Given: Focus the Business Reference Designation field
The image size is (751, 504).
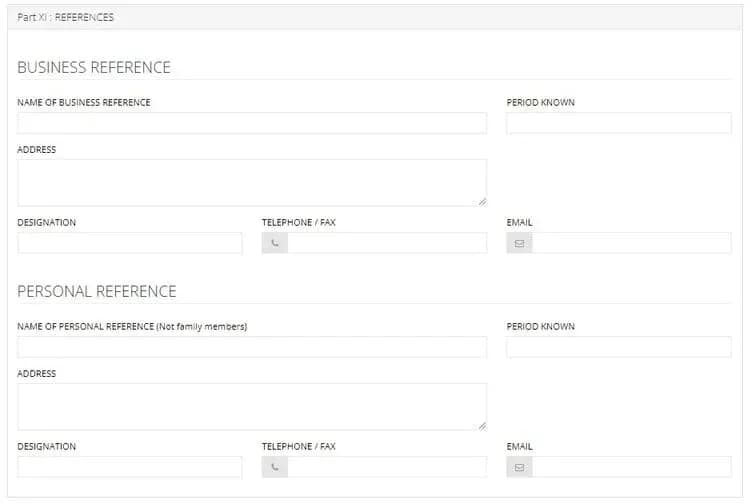Looking at the screenshot, I should pos(130,243).
